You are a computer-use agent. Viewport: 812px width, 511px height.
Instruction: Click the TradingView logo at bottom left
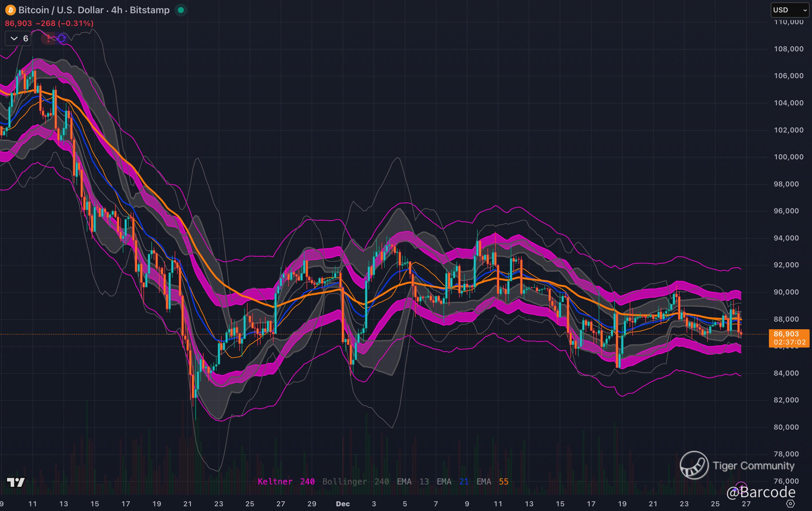16,482
